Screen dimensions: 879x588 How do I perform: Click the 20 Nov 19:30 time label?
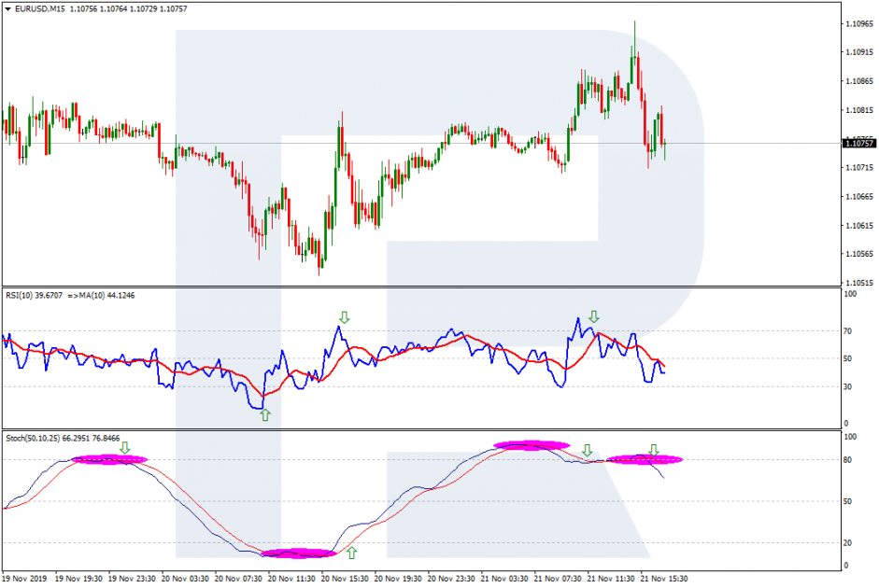click(398, 579)
